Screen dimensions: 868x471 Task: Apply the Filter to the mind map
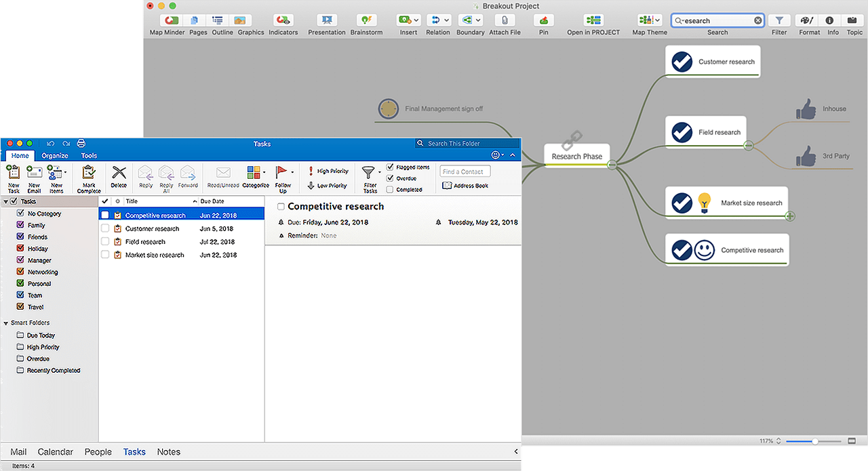pyautogui.click(x=778, y=21)
